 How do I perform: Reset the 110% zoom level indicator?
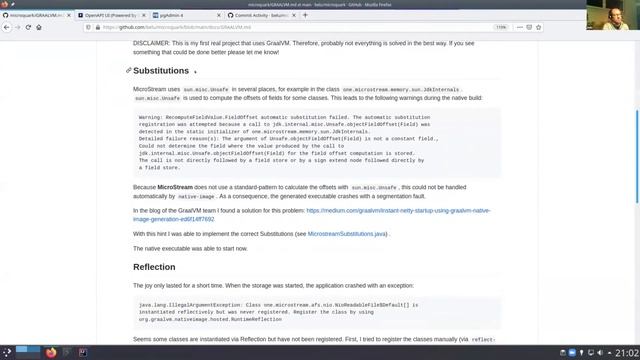[x=501, y=27]
